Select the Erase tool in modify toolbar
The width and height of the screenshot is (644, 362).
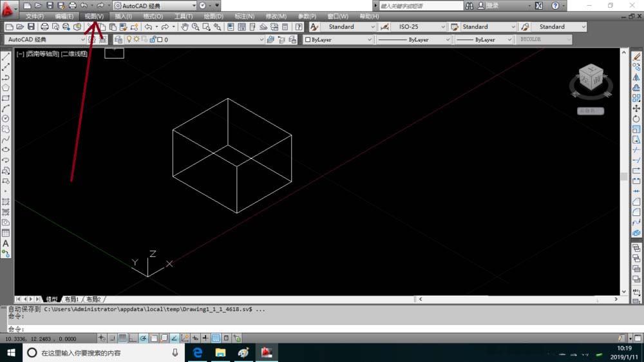click(636, 57)
